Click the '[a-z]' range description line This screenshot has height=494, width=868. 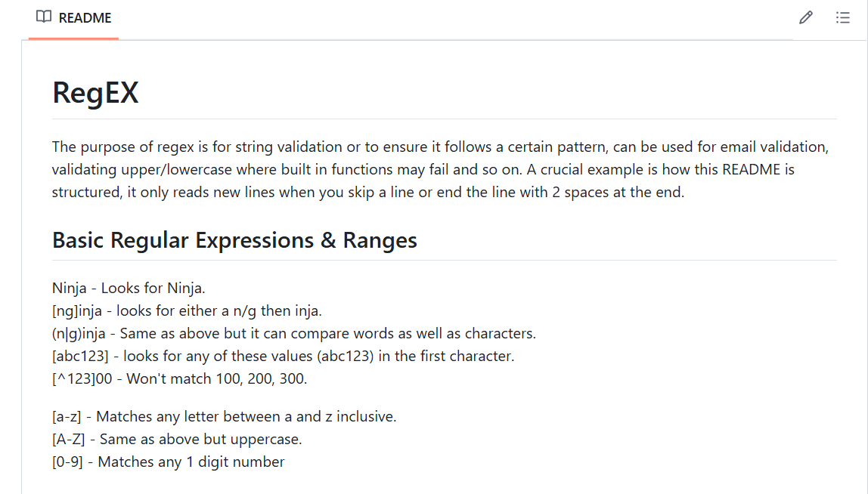(x=224, y=416)
